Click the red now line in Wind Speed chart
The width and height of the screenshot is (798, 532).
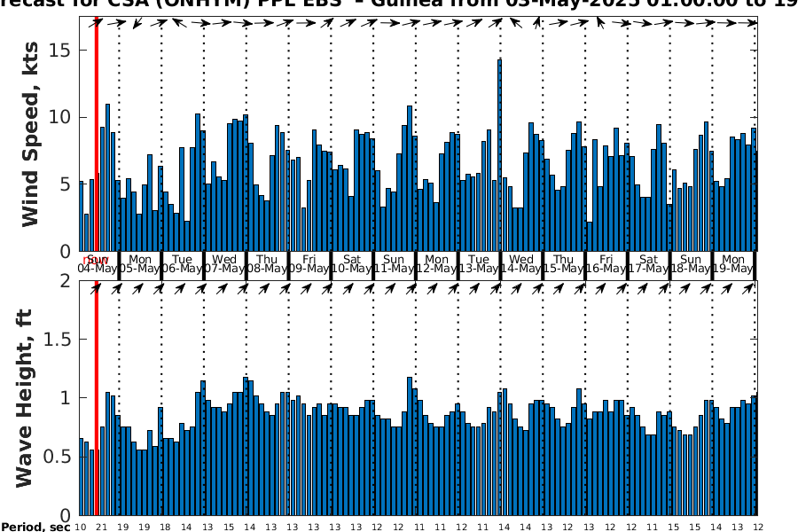coord(96,134)
